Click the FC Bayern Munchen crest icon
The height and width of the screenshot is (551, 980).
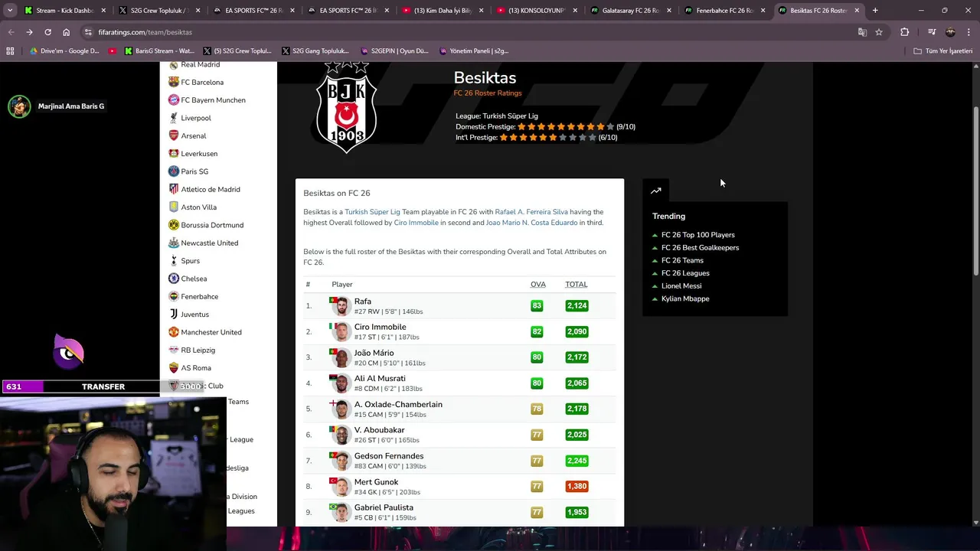[x=174, y=100]
